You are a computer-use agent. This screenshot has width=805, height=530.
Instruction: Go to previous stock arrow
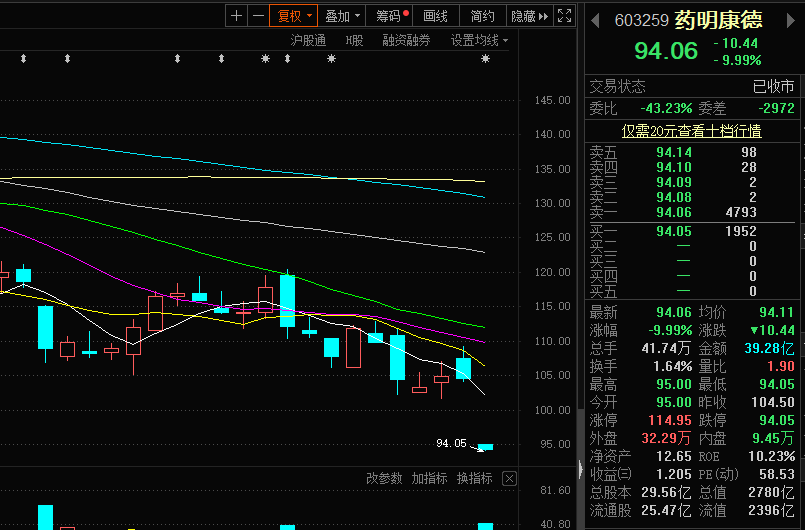[595, 21]
